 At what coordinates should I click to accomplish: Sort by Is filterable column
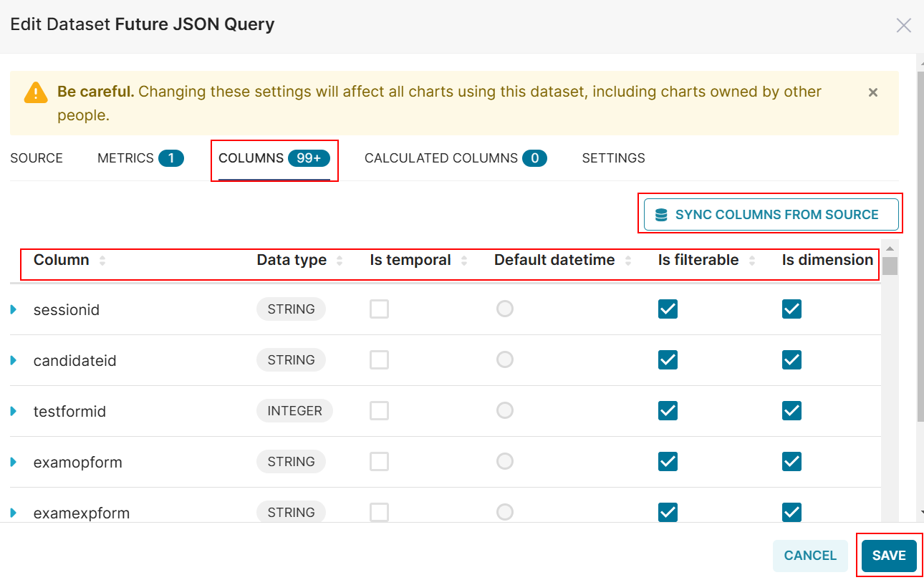tap(752, 261)
